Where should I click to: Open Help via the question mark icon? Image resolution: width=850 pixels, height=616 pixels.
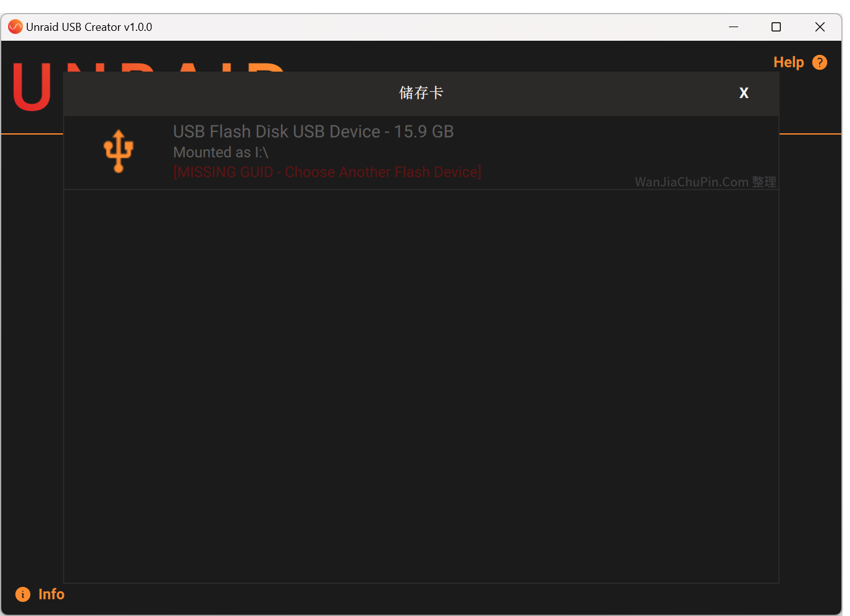[x=819, y=62]
